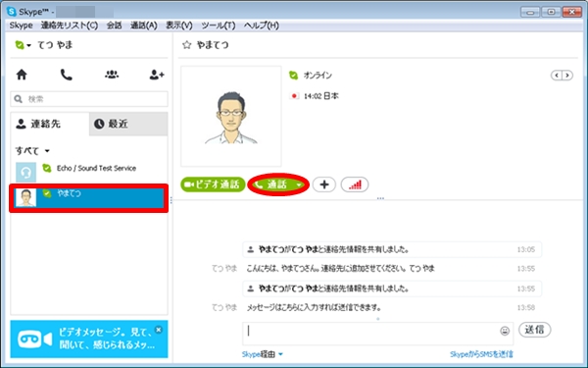Screen dimensions: 588x368
Task: Click the contact-shared notice at 13:05
Action: tap(392, 249)
